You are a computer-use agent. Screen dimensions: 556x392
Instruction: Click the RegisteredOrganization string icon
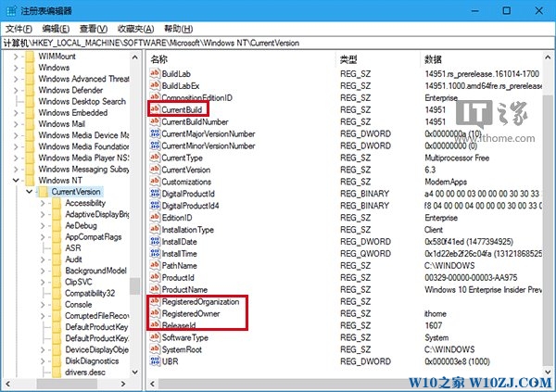pyautogui.click(x=155, y=301)
